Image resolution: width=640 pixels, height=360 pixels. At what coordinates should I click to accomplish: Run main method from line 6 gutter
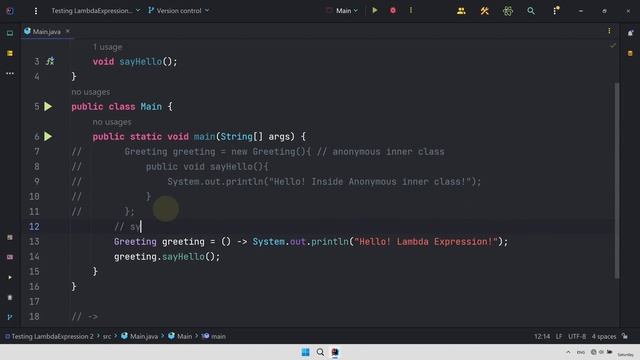click(x=48, y=136)
